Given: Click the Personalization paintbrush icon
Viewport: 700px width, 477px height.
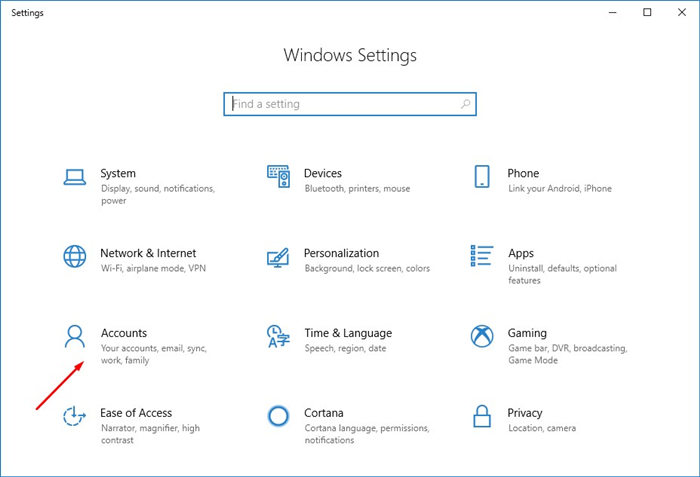Looking at the screenshot, I should tap(278, 258).
